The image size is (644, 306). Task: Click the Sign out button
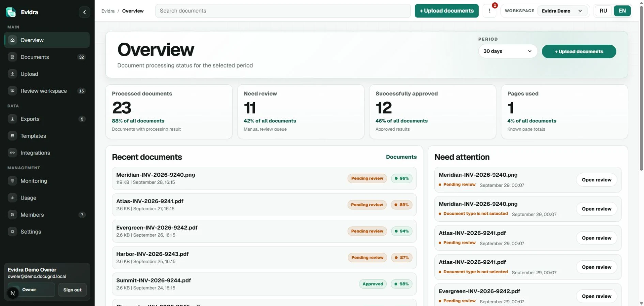[72, 290]
